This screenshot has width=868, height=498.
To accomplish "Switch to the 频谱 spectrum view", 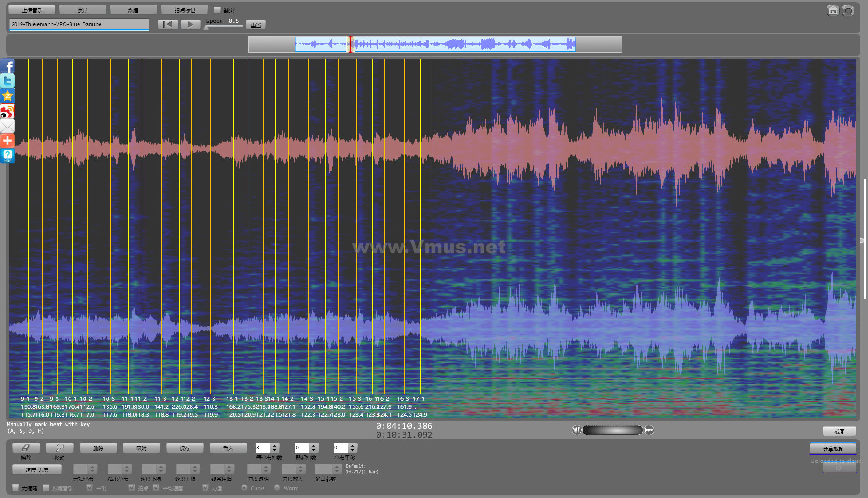I will pos(134,10).
